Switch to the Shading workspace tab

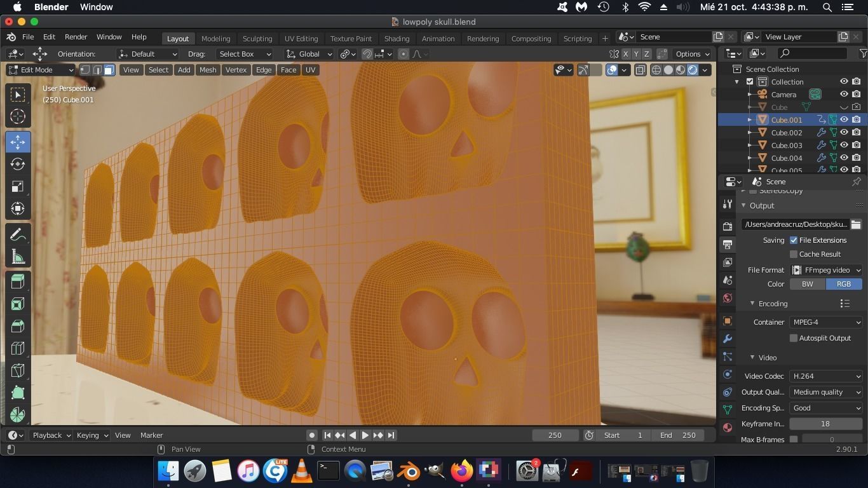coord(397,38)
